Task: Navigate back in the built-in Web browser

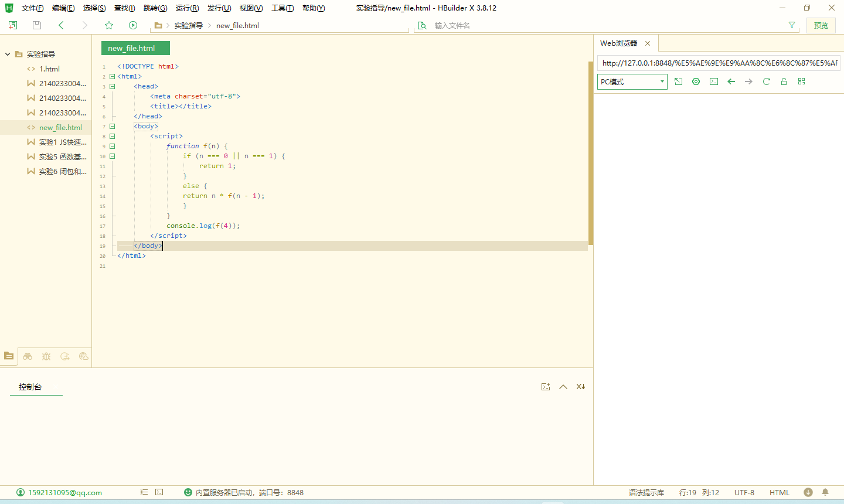Action: pyautogui.click(x=731, y=81)
